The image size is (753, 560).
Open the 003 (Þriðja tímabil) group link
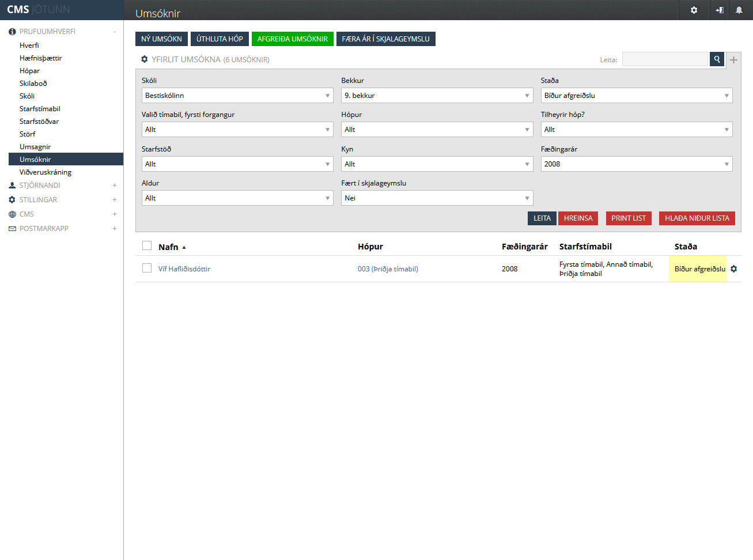tap(388, 269)
